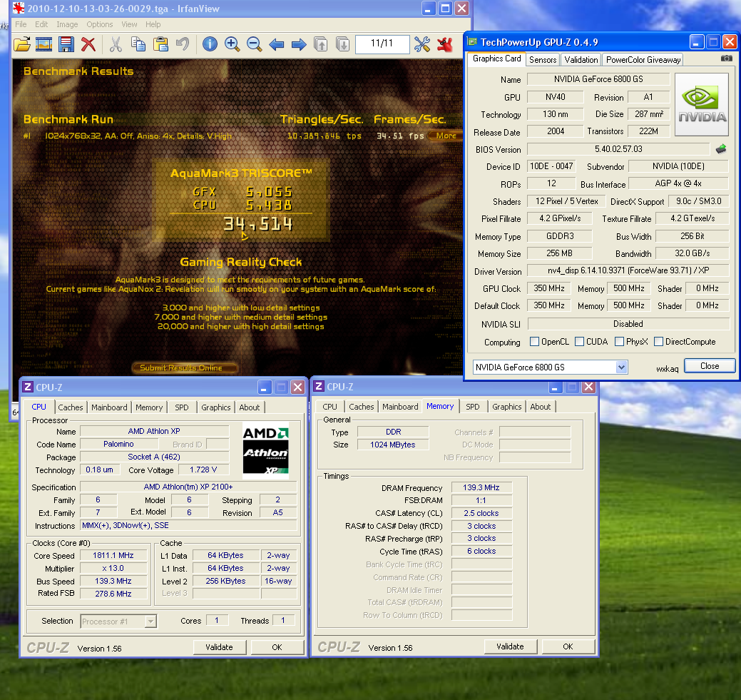The height and width of the screenshot is (700, 741).
Task: Click the 11/11 image counter field
Action: pyautogui.click(x=382, y=44)
